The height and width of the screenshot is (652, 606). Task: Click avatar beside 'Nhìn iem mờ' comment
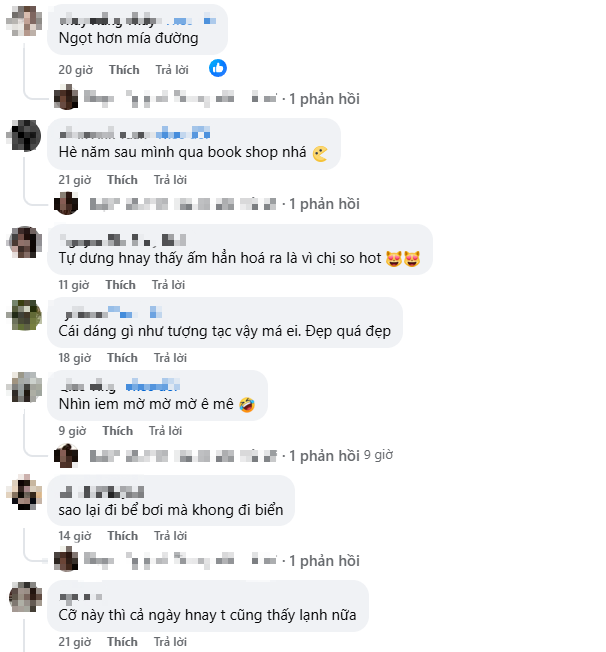pos(24,387)
